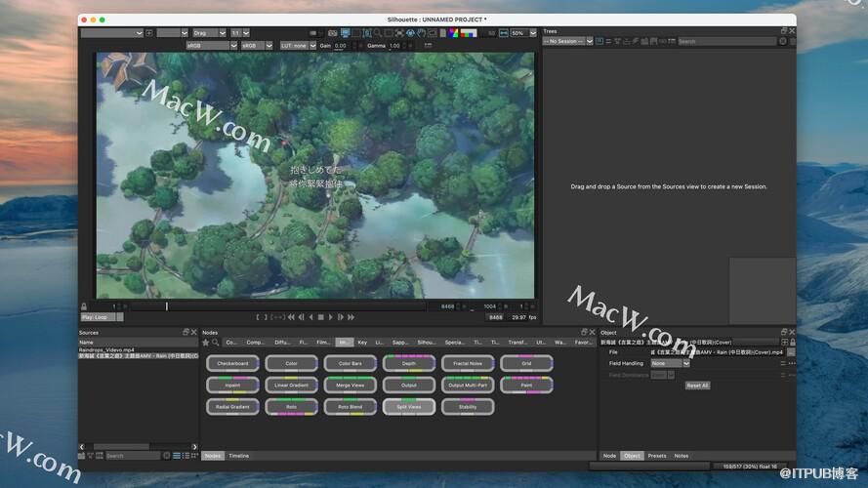This screenshot has height=488, width=868.
Task: Click the search magnifier icon in Nodes panel
Action: (216, 343)
